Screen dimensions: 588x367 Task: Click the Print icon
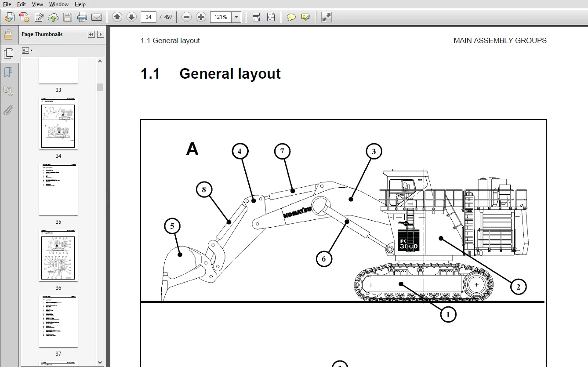[82, 17]
